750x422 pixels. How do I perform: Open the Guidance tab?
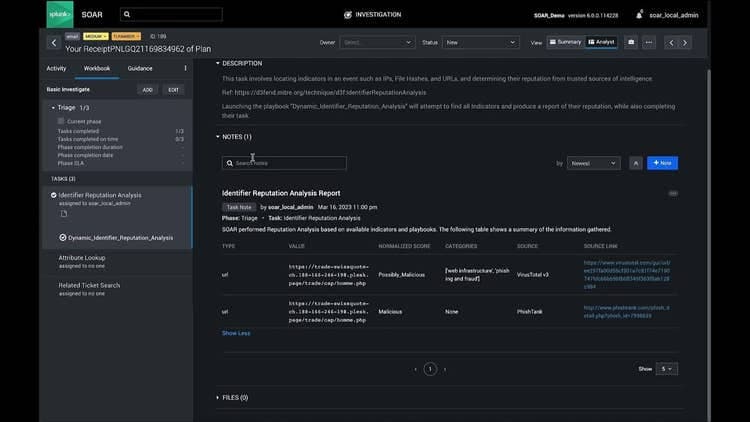point(140,68)
